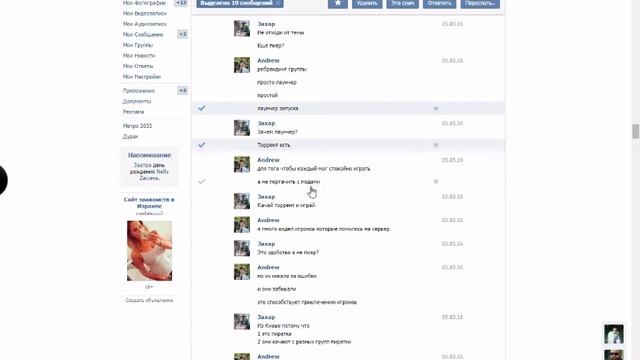
Task: Star the message 'лаунчер запуска'
Action: [436, 108]
